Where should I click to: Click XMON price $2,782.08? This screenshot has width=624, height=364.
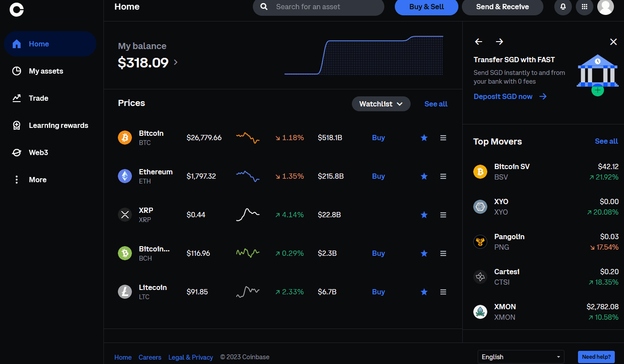point(603,307)
